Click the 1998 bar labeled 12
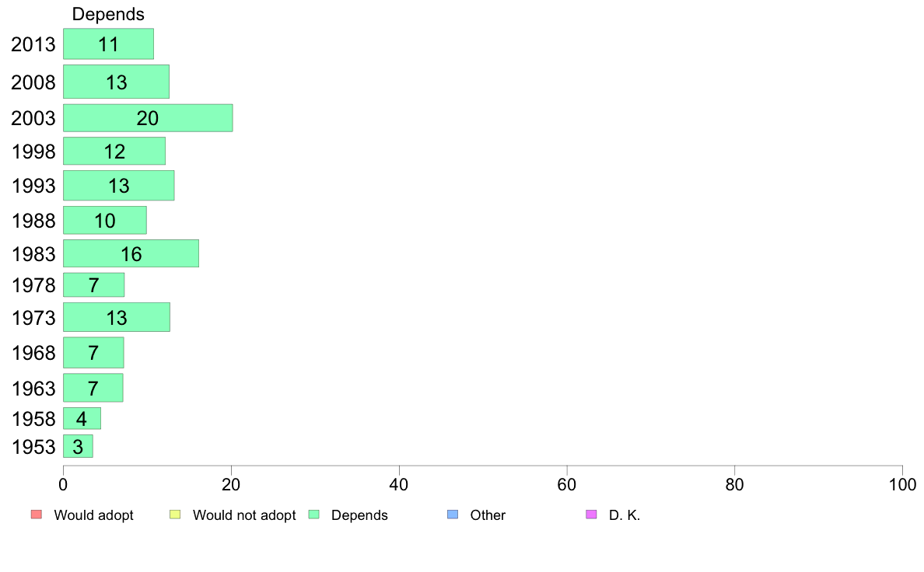This screenshot has width=924, height=572. click(x=114, y=152)
